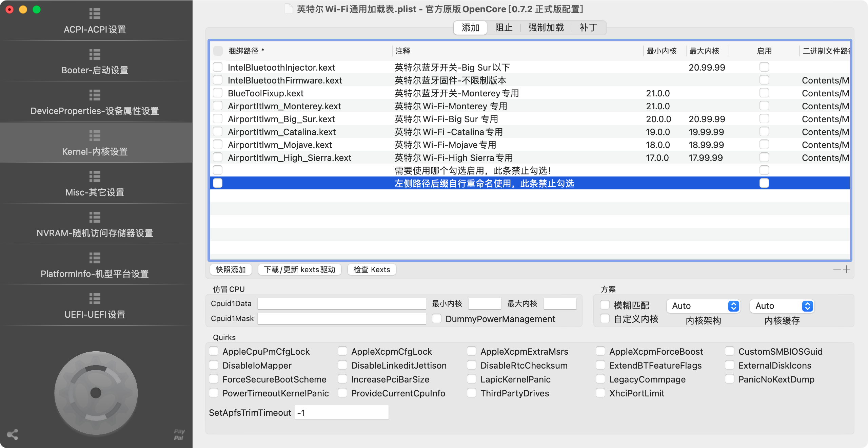Enable AirportItlwm_Monterey.kext enabled checkbox

click(764, 106)
